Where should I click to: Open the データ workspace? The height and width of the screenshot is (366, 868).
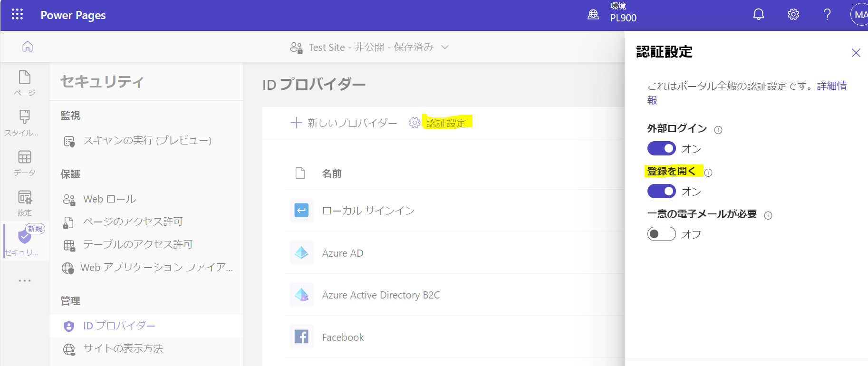click(25, 163)
